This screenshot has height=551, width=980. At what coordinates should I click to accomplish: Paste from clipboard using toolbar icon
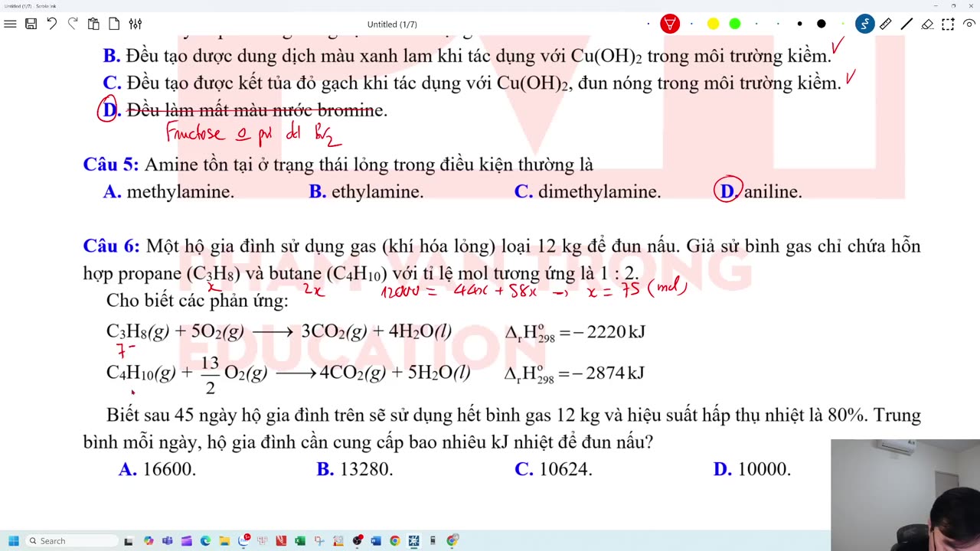[x=93, y=24]
